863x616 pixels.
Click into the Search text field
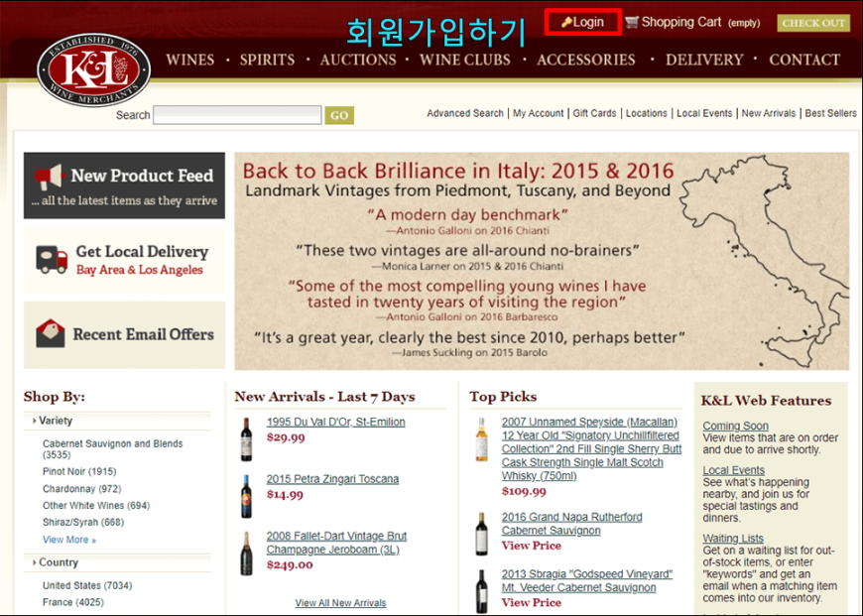[237, 115]
